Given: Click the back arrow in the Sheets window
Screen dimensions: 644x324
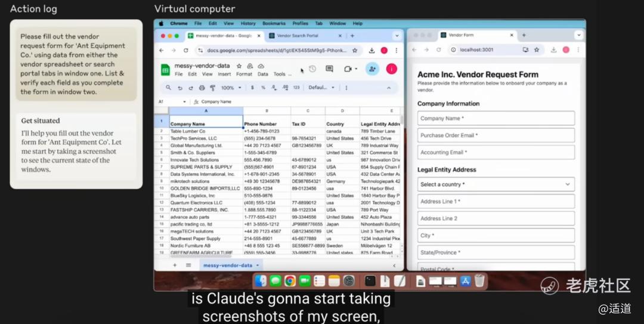Looking at the screenshot, I should (x=162, y=50).
